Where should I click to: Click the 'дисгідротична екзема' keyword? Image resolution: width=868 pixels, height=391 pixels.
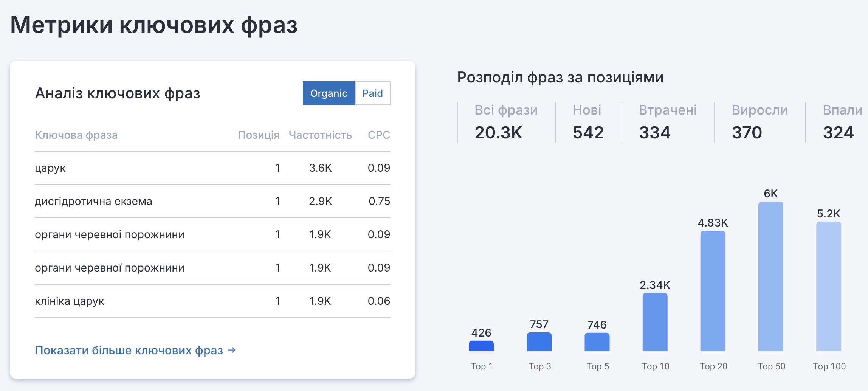pyautogui.click(x=93, y=201)
